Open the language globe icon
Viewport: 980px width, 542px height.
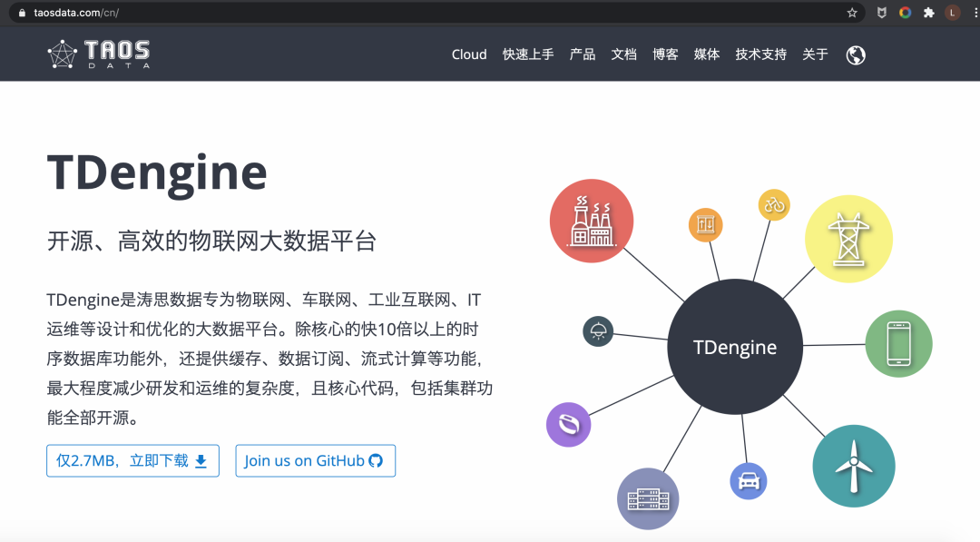[856, 55]
